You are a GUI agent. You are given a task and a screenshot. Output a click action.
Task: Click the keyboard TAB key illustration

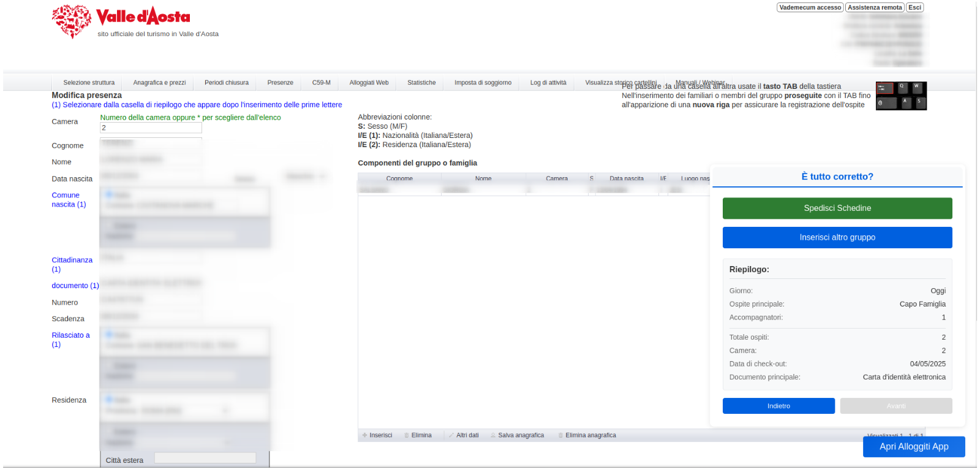tap(900, 96)
